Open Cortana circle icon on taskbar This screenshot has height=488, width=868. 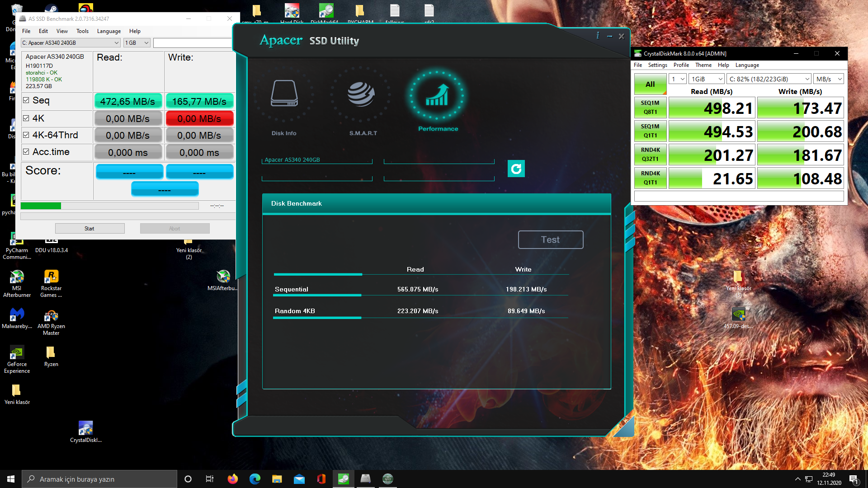click(188, 479)
